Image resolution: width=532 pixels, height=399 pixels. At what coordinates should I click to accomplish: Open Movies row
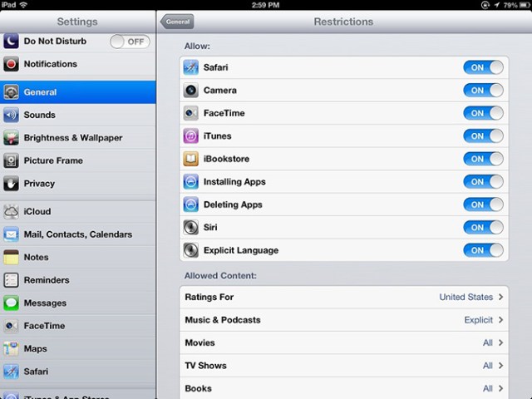point(344,342)
